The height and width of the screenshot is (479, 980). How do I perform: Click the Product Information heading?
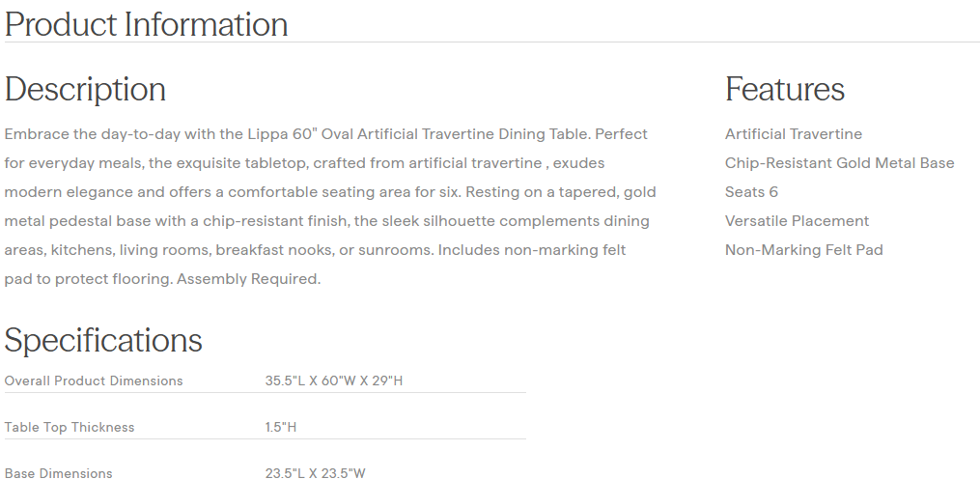coord(147,24)
